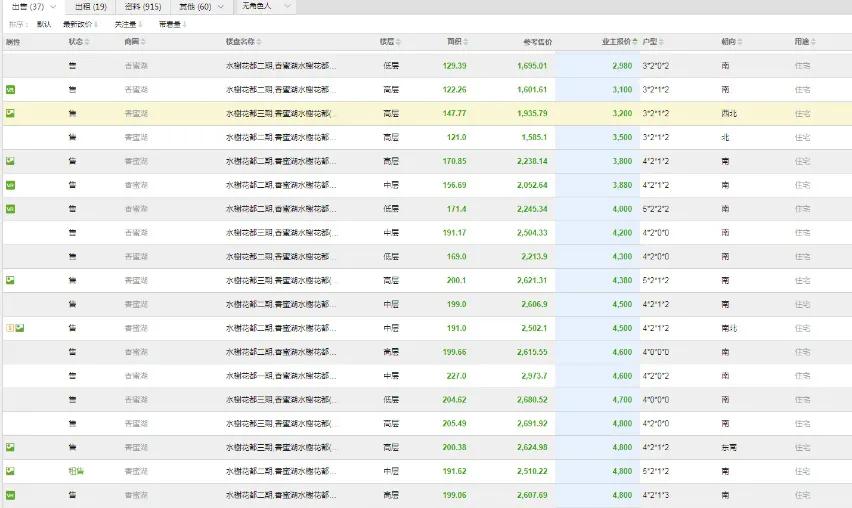Click the green photo icon in the 191.0 area row

click(x=20, y=328)
